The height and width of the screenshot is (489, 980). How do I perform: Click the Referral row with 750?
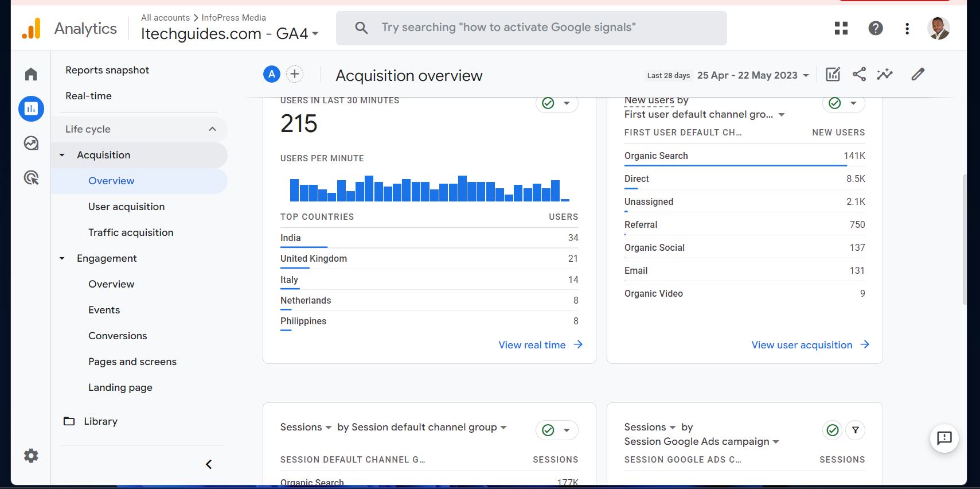tap(744, 224)
